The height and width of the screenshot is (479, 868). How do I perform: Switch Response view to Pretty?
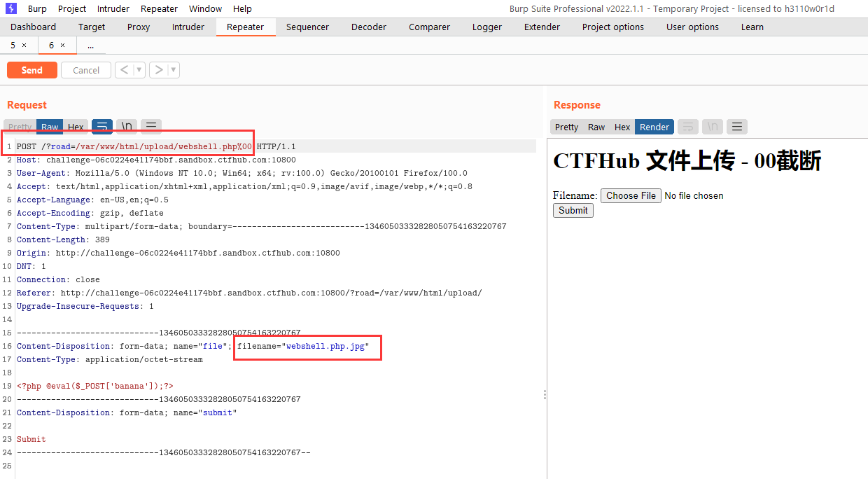coord(566,127)
